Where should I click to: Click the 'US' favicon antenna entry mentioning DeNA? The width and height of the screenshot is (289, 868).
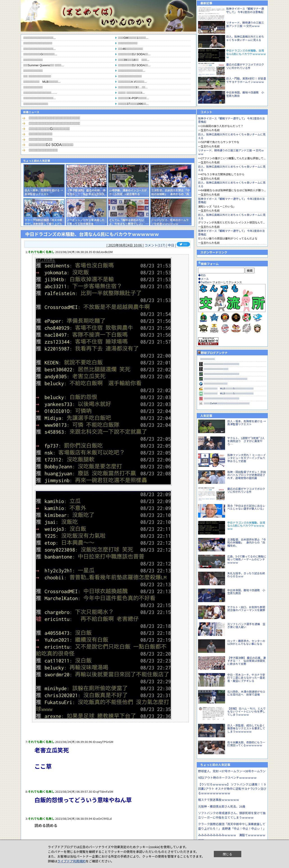[x=226, y=403]
